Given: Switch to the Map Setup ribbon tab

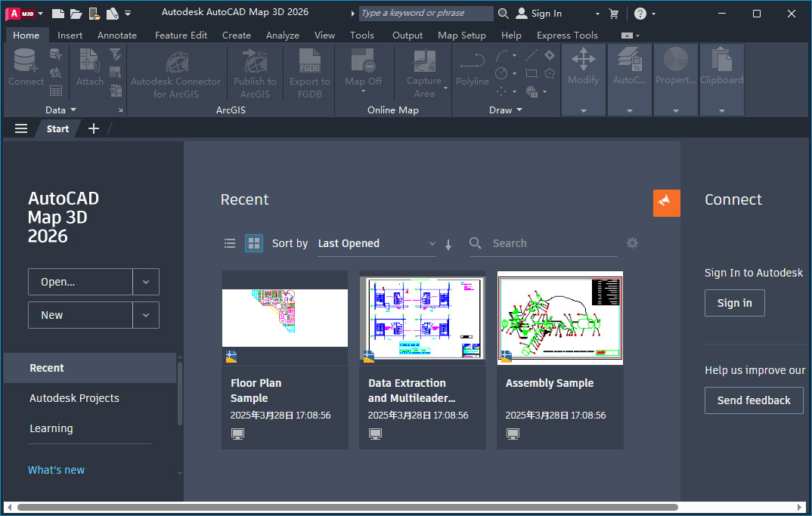Looking at the screenshot, I should point(462,35).
